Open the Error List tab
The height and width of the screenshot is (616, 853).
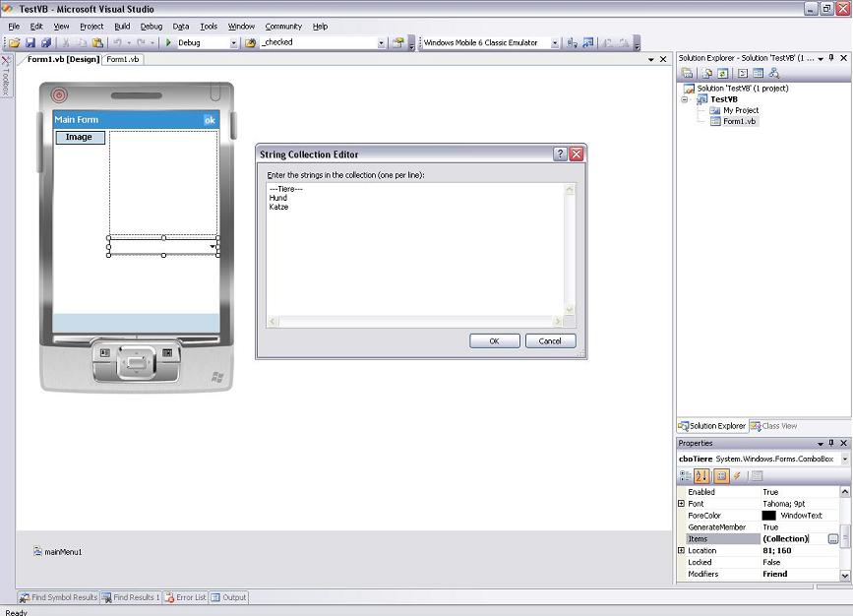(186, 597)
